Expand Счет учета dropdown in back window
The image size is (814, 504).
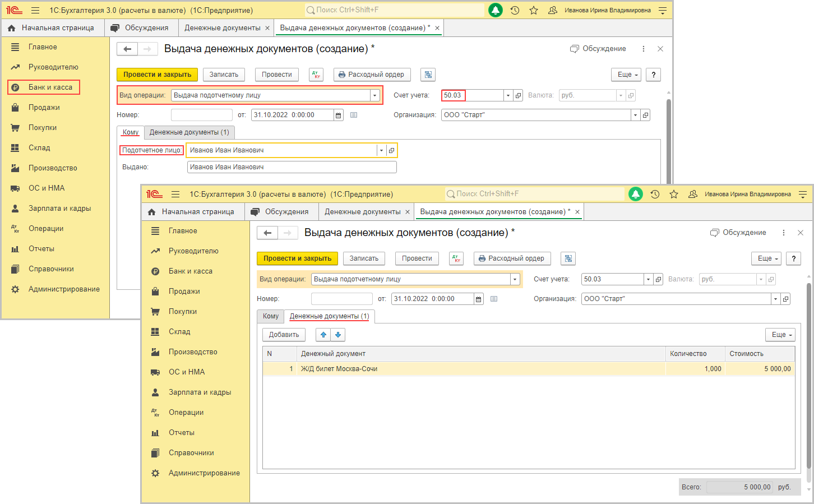[508, 95]
